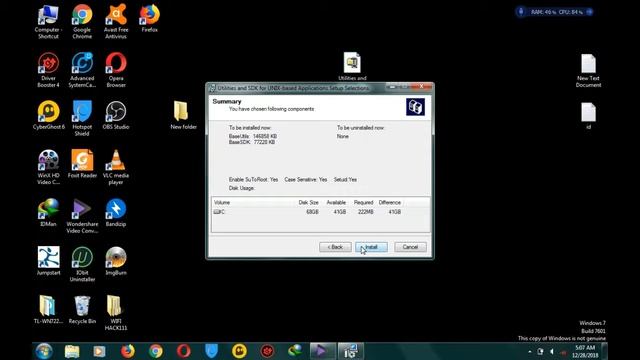This screenshot has height=360, width=640.
Task: Click the Install button in setup dialog
Action: (x=371, y=247)
